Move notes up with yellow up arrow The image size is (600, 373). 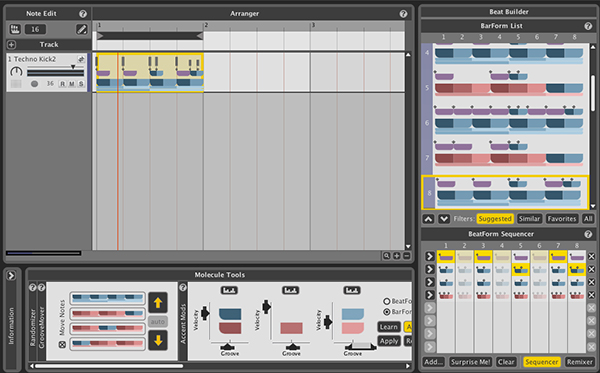point(158,303)
